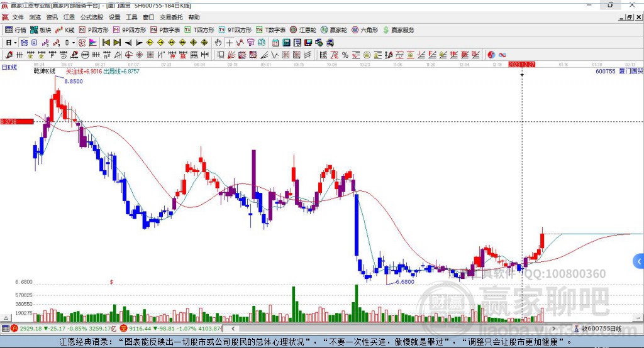The width and height of the screenshot is (644, 348).
Task: Click Shanghai index value 2929.18
Action: point(31,329)
